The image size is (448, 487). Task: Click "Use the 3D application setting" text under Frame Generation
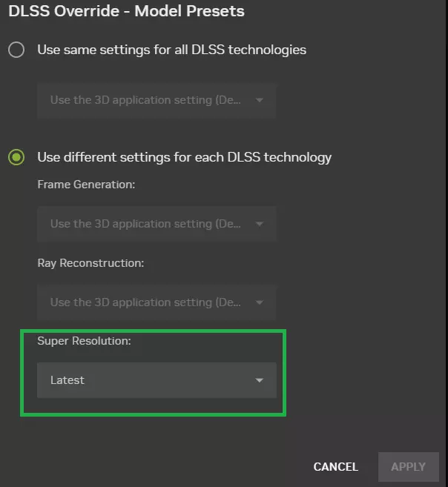point(141,224)
